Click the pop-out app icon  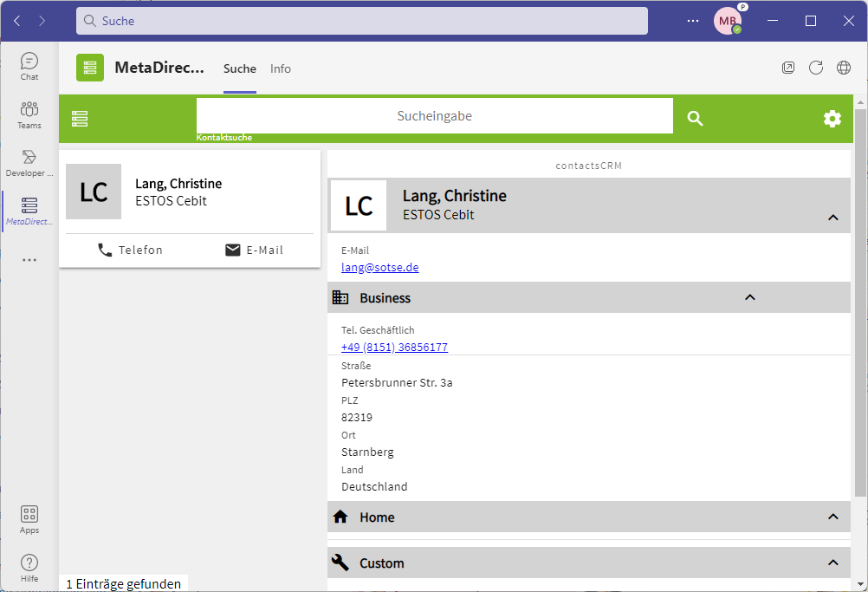788,68
